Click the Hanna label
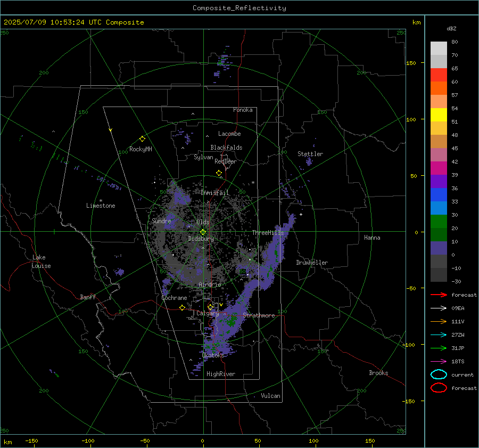Screen dimensions: 479x448 pyautogui.click(x=372, y=238)
